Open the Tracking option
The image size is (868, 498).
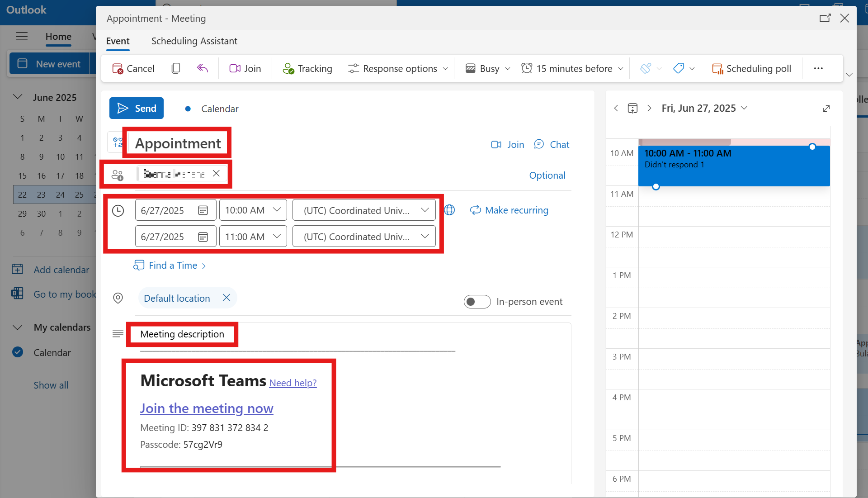pyautogui.click(x=307, y=68)
